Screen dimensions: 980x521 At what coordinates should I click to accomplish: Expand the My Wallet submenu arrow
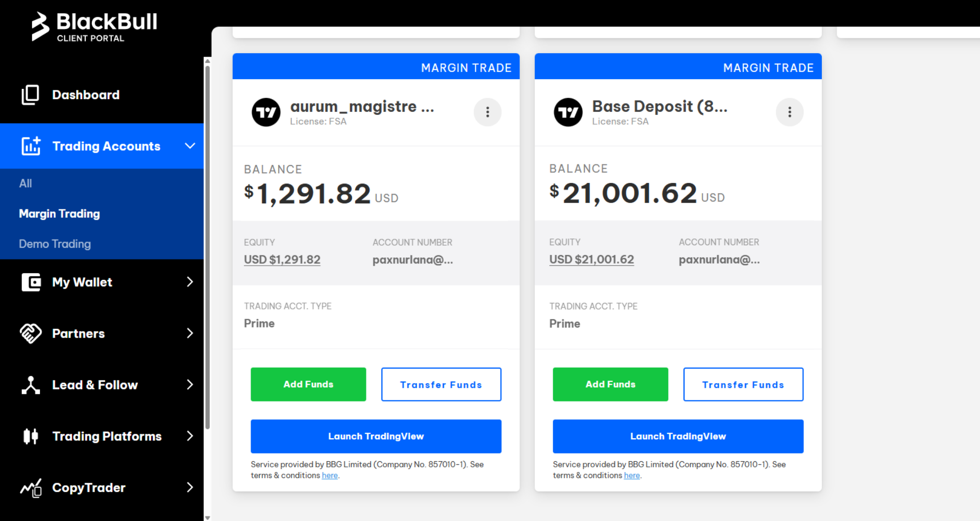[190, 282]
